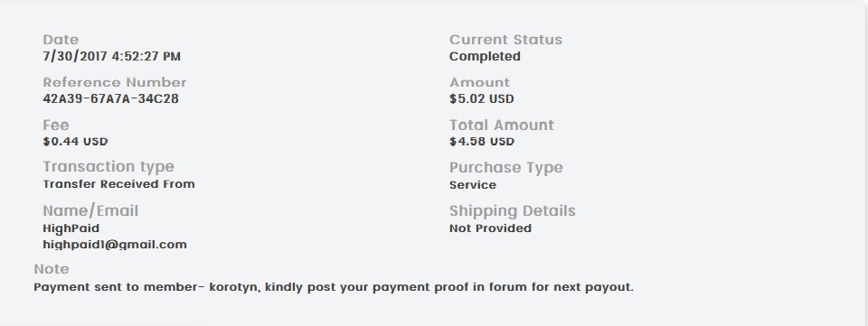The width and height of the screenshot is (868, 326).
Task: Click the Reference Number label
Action: pyautogui.click(x=115, y=82)
